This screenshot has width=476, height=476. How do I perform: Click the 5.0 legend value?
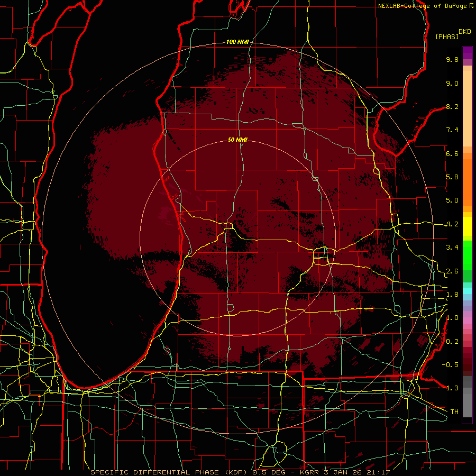point(452,200)
